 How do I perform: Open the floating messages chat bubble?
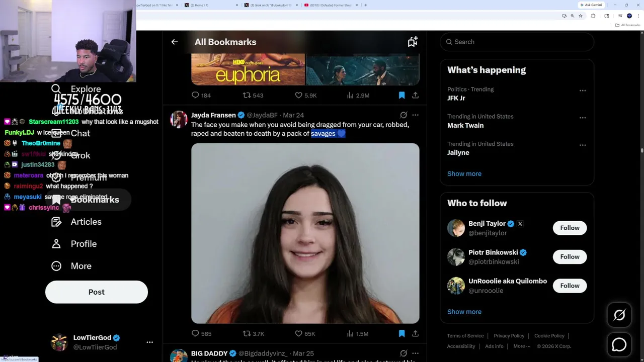[x=619, y=344]
